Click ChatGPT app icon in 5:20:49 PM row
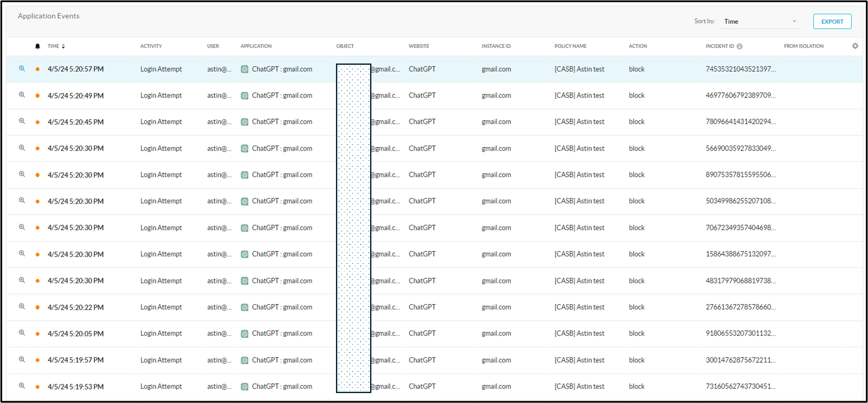 click(244, 95)
